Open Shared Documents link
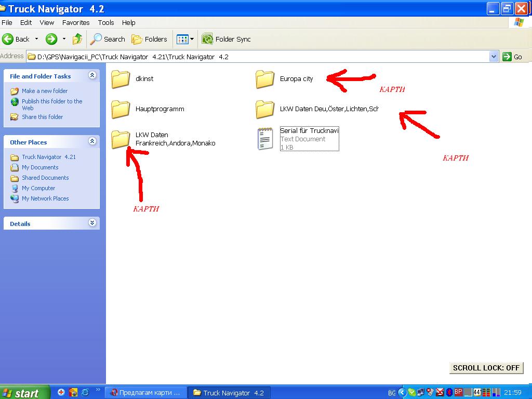532x399 pixels. click(x=45, y=178)
